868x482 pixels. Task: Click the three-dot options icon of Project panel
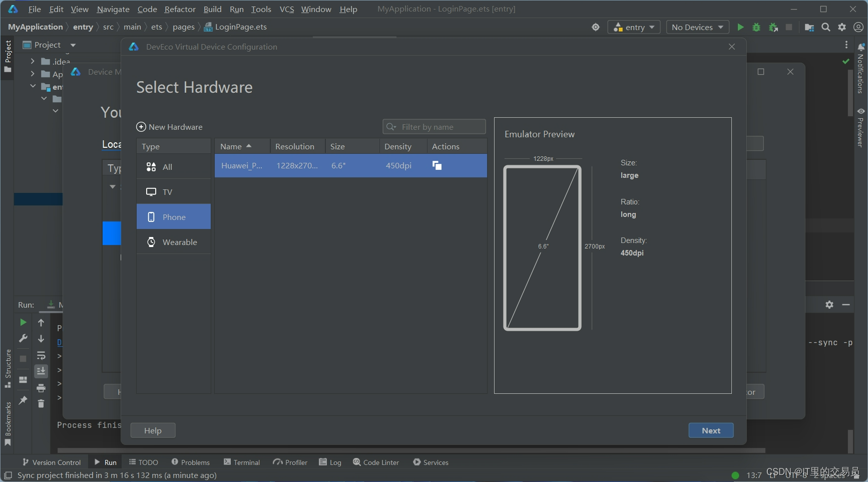coord(846,45)
